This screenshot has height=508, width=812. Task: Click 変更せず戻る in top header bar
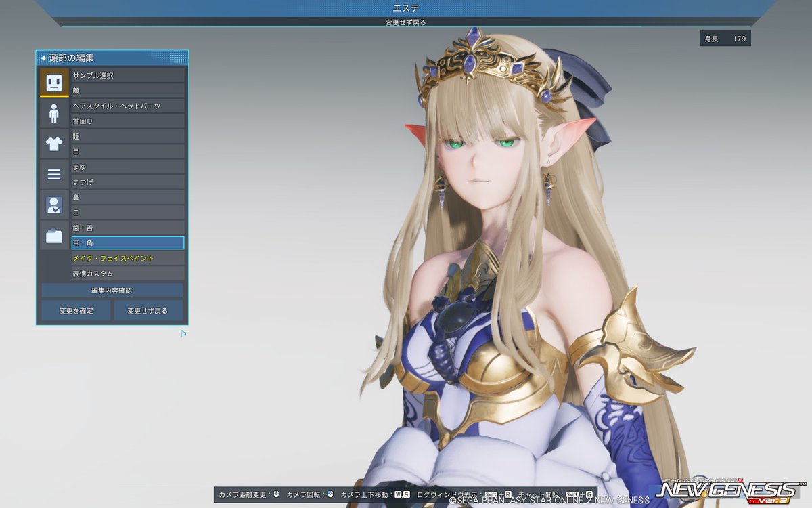coord(406,22)
